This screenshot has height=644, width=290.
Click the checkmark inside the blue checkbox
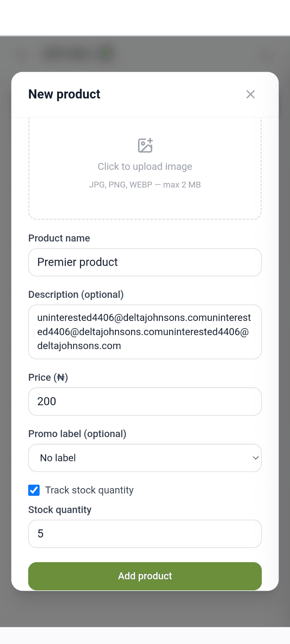click(x=34, y=490)
